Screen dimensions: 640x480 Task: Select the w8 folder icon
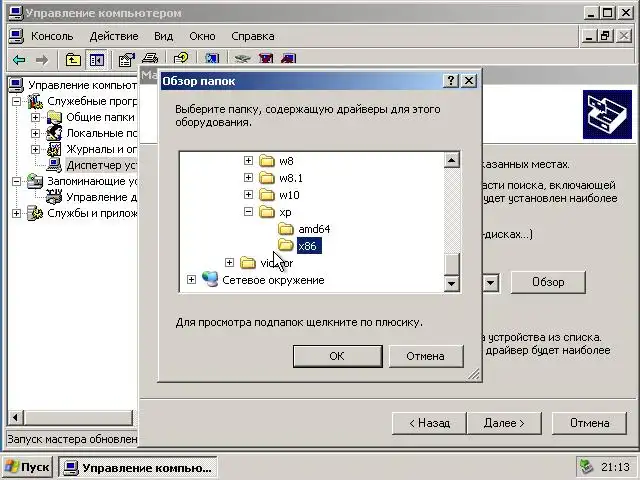(x=267, y=161)
